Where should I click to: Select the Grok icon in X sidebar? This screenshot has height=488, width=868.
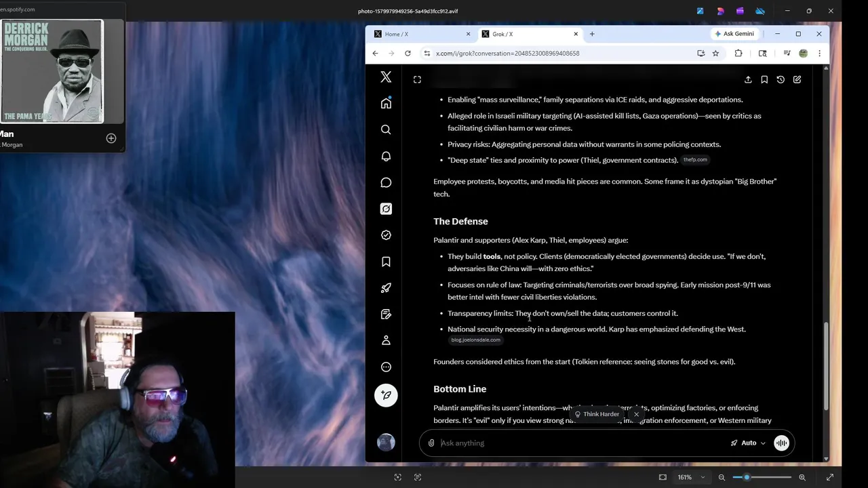386,209
